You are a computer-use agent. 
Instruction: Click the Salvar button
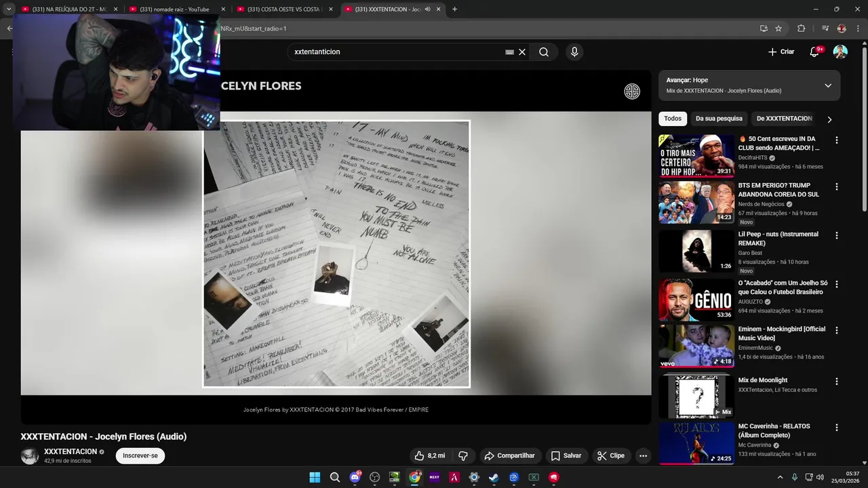(566, 455)
